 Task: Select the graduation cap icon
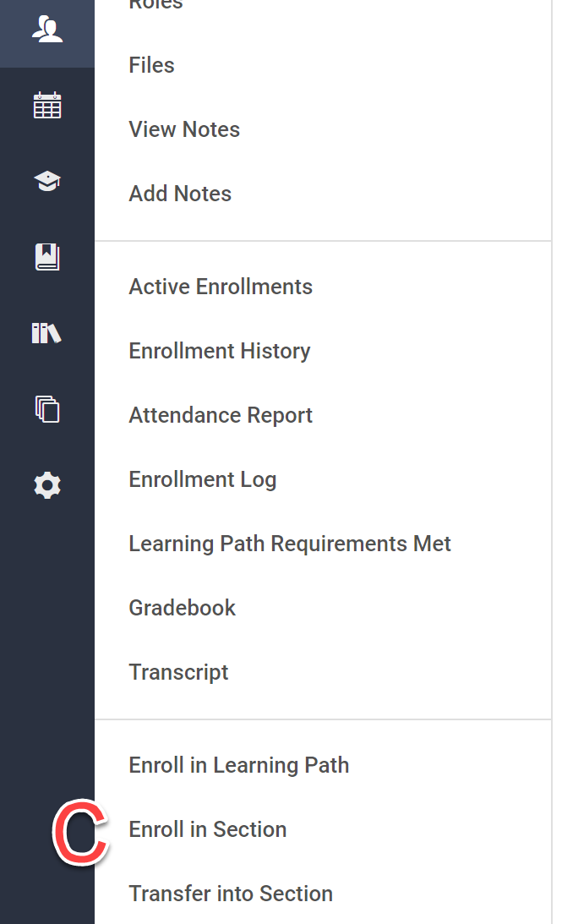(47, 181)
